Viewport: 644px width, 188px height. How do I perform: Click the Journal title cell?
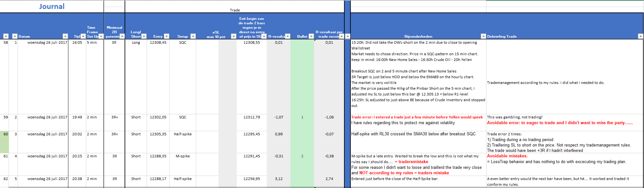click(52, 7)
